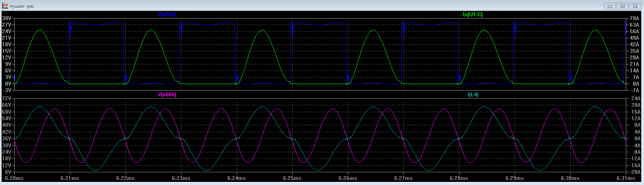644x185 pixels.
Task: Click the 72V lower pane axis label
Action: pos(7,98)
